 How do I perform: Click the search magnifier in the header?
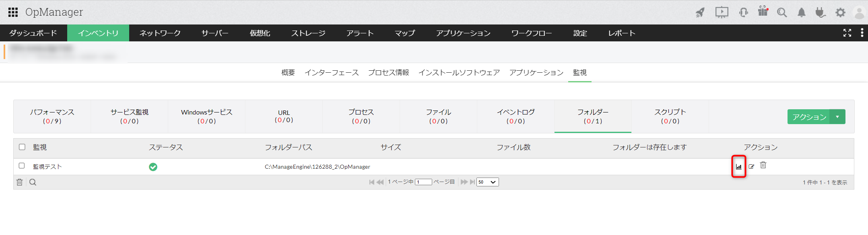[x=782, y=12]
